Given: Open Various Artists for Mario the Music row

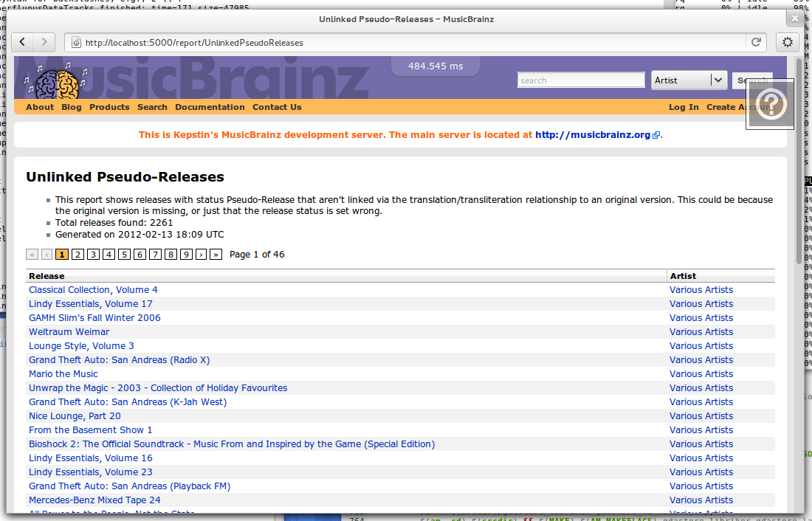Looking at the screenshot, I should [x=701, y=374].
